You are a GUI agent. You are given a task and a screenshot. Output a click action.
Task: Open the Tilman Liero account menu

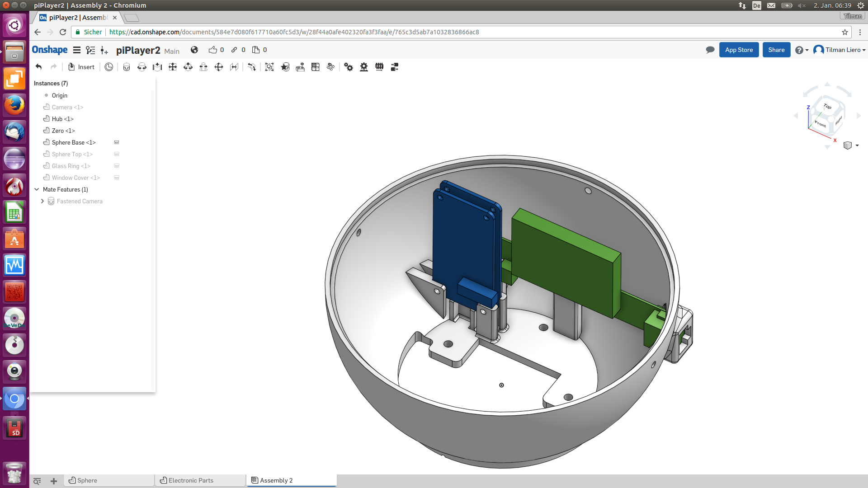840,50
